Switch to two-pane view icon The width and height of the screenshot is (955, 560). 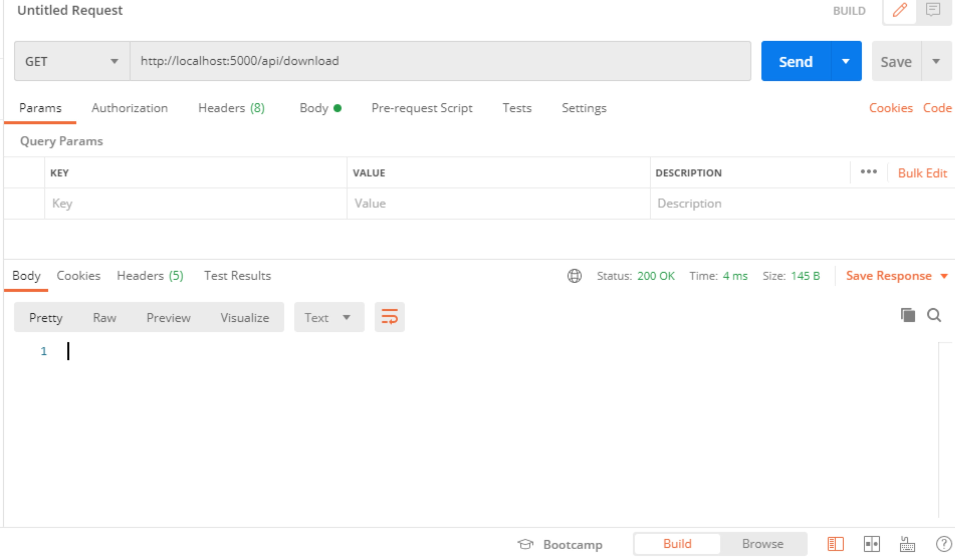pos(872,544)
